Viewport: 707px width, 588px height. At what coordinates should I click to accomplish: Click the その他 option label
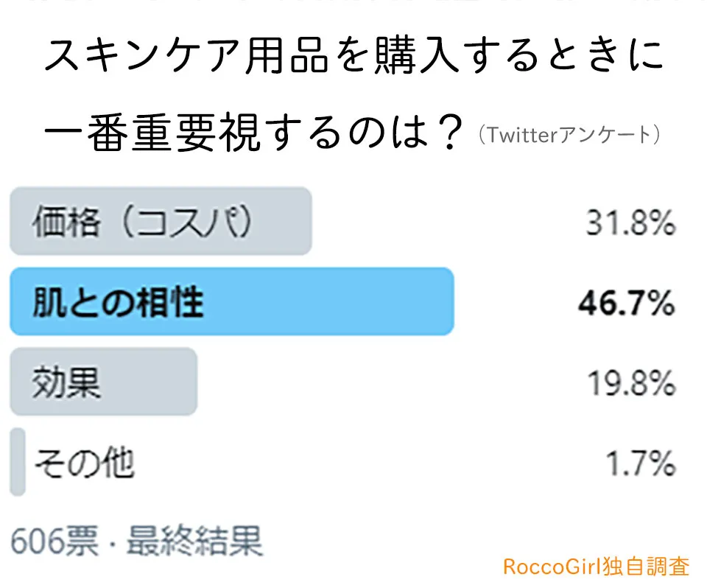point(85,463)
